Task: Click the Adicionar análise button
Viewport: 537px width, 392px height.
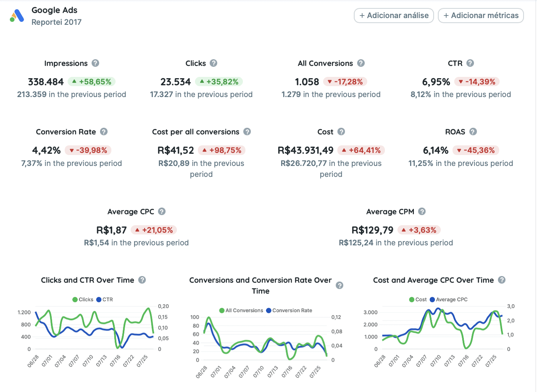Action: tap(393, 16)
